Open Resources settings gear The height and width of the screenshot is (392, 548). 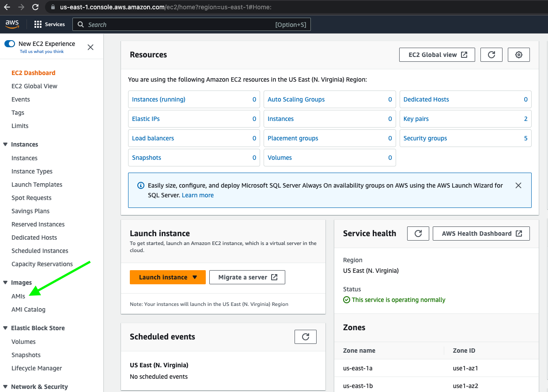click(x=518, y=55)
